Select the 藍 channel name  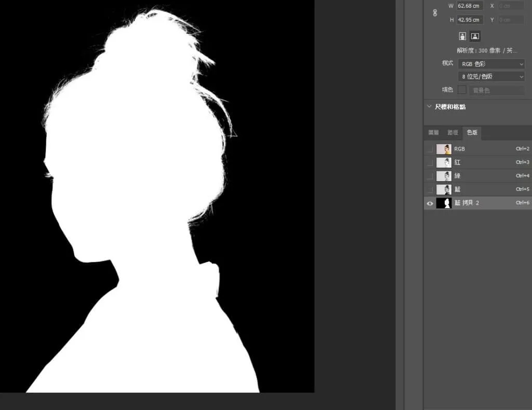457,189
